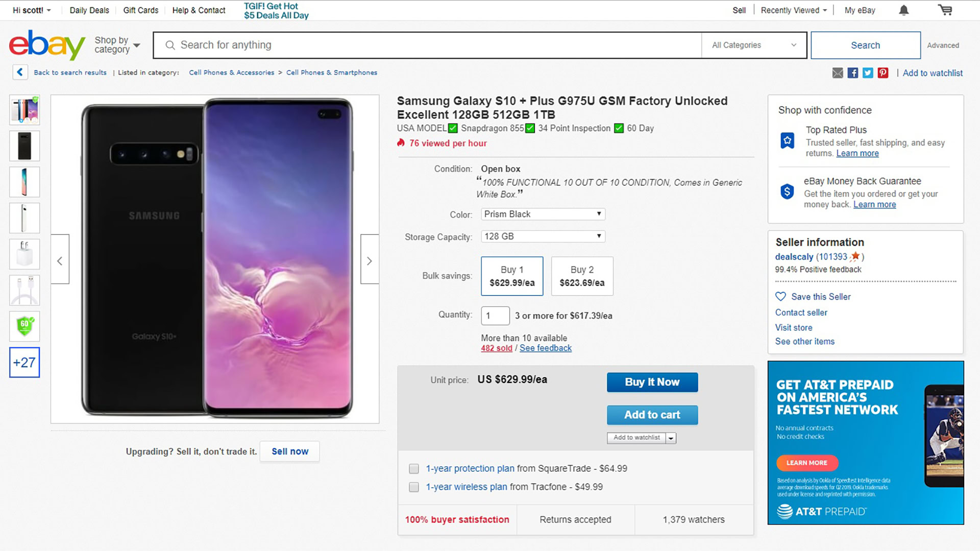
Task: Select the Buy 2 bulk savings option
Action: tap(582, 276)
